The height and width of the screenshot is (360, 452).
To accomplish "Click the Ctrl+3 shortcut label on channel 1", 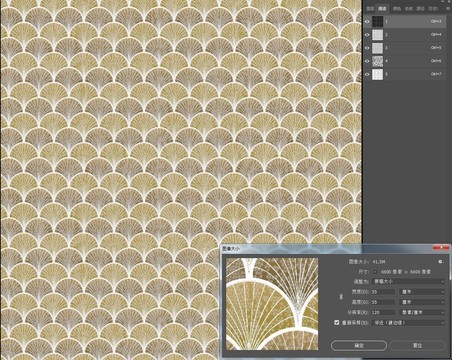I will click(436, 21).
